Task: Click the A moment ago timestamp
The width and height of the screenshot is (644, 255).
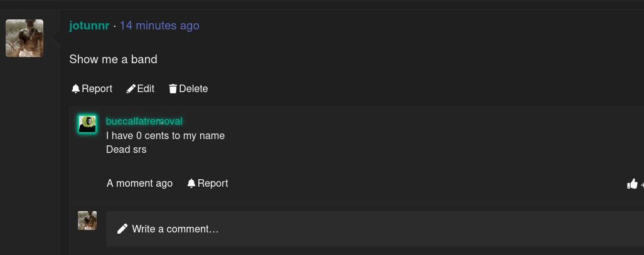Action: (x=139, y=183)
